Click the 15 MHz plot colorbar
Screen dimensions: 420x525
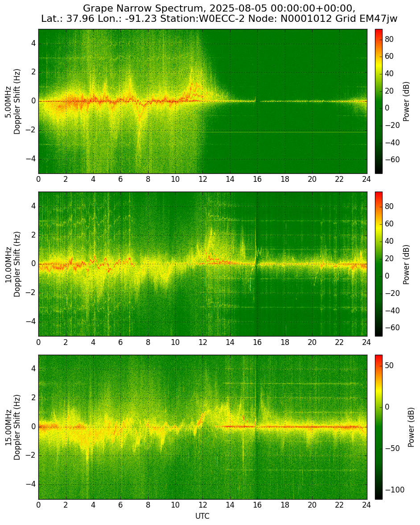tap(379, 427)
